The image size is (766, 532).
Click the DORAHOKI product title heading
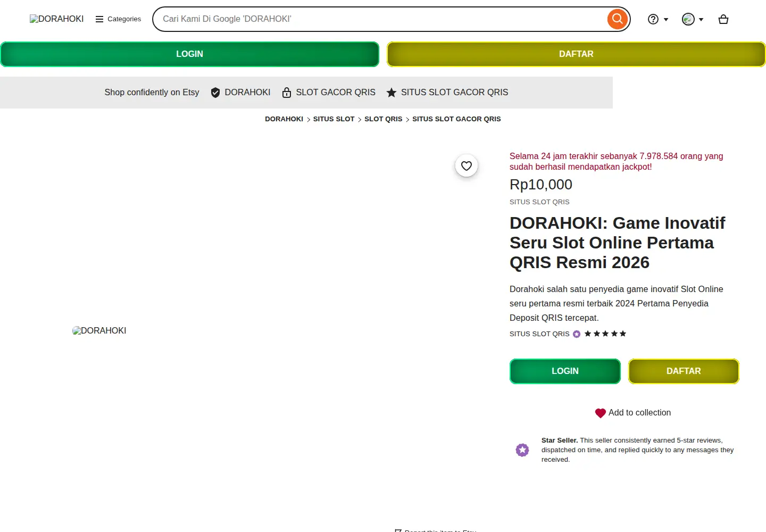(x=618, y=243)
